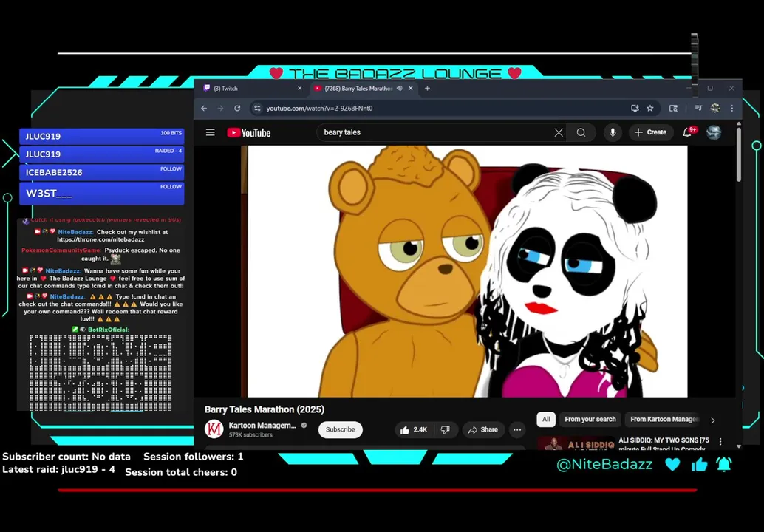The image size is (764, 532).
Task: Click the blue bell overlay icon
Action: click(724, 464)
